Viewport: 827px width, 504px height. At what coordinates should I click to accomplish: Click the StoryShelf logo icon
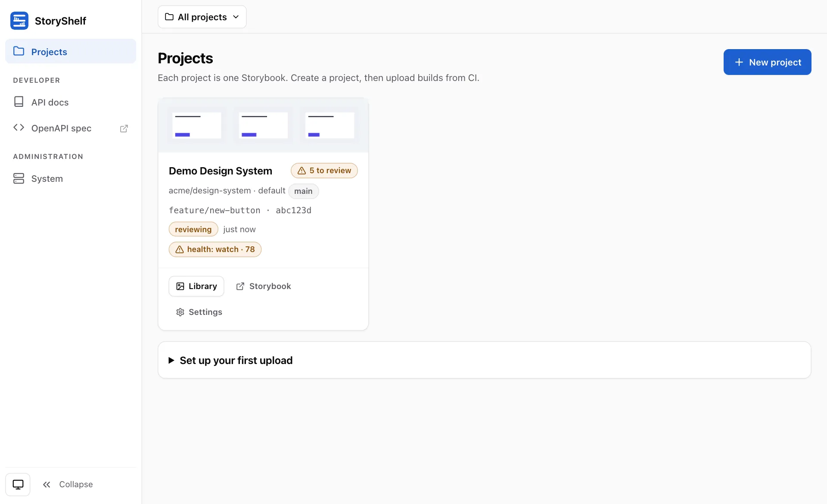[19, 21]
